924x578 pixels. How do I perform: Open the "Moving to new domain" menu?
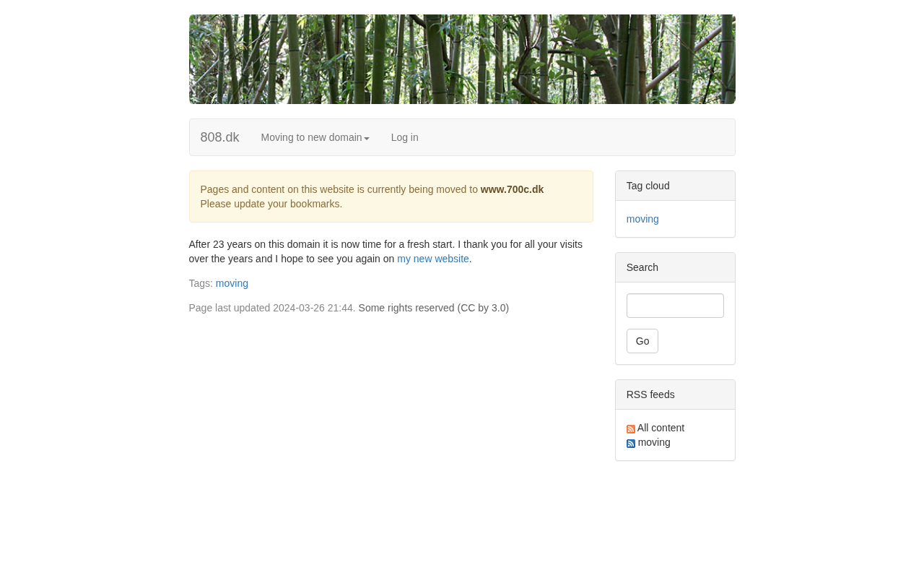pyautogui.click(x=311, y=137)
